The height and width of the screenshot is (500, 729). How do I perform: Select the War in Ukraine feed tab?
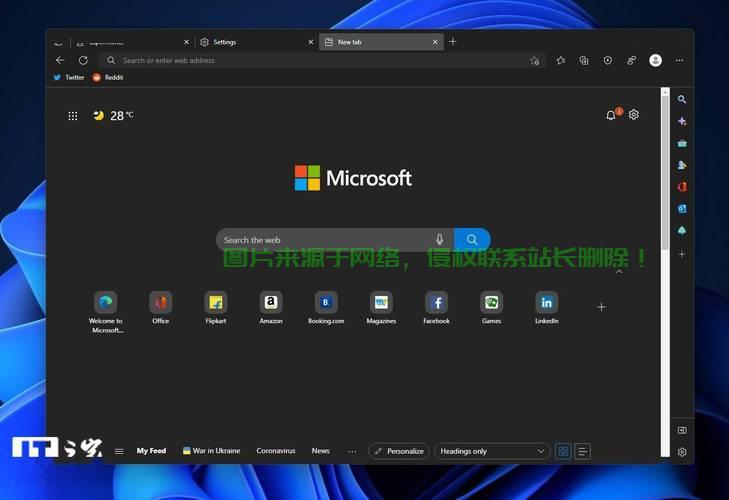click(212, 451)
